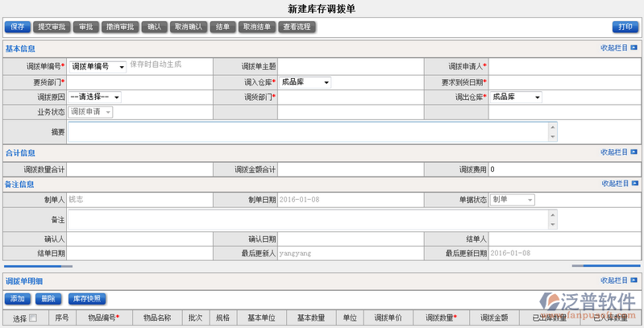
Task: Click the 摘要 text area
Action: point(306,132)
